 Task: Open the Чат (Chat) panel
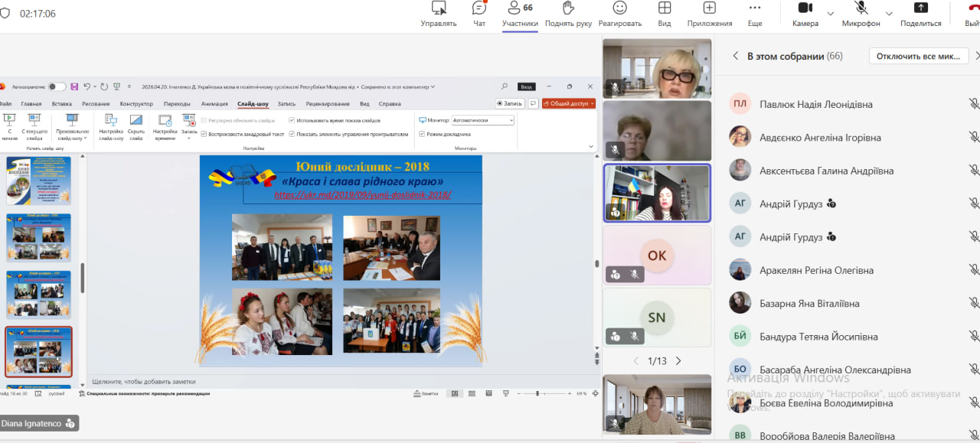[x=479, y=8]
